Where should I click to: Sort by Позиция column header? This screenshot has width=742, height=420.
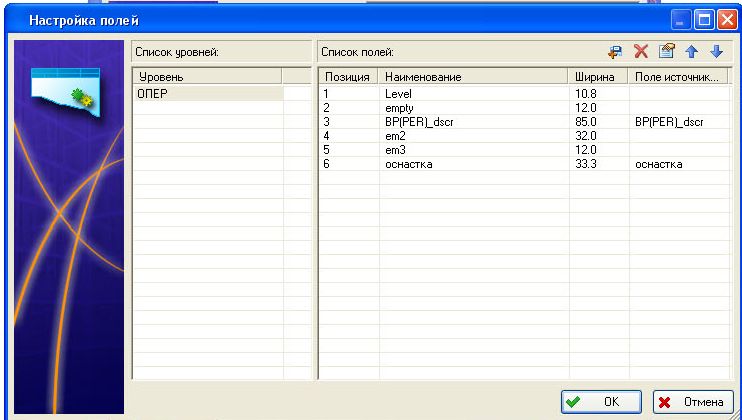(348, 77)
